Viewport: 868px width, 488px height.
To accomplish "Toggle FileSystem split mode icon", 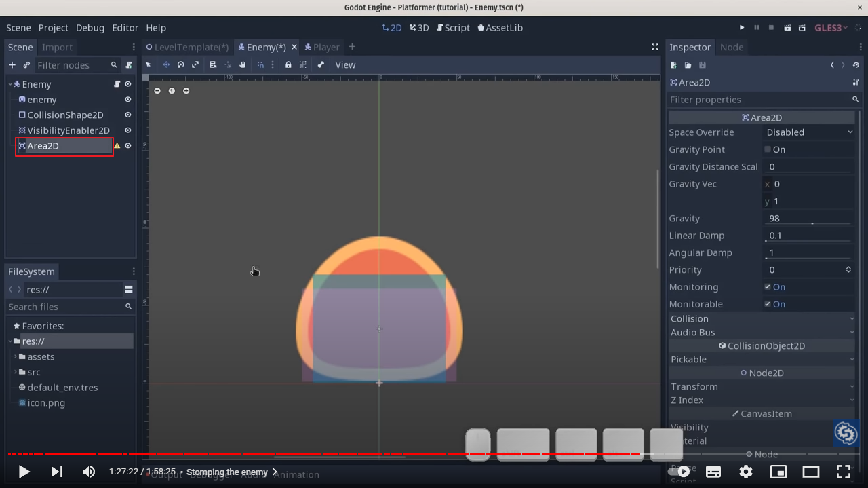I will pyautogui.click(x=129, y=289).
